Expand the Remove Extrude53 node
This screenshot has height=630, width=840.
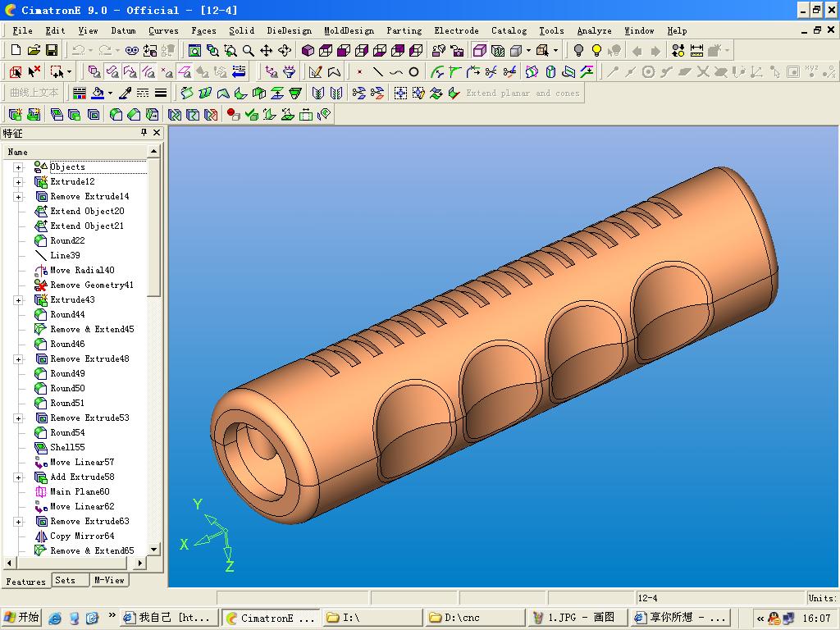(18, 418)
